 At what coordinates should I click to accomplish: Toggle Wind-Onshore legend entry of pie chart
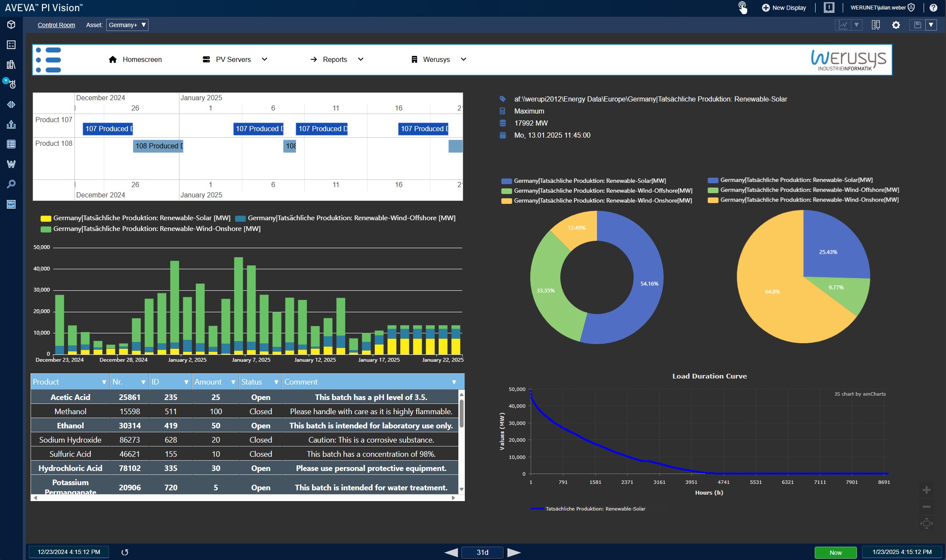(809, 200)
